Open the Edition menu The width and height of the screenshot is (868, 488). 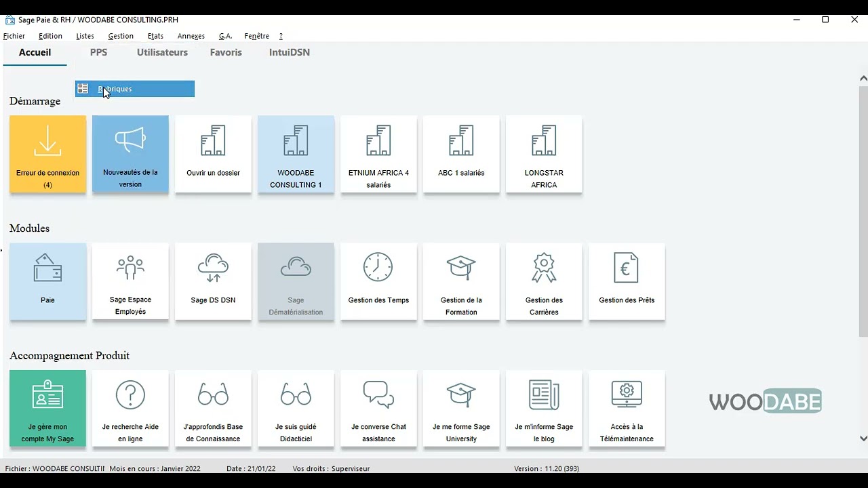coord(50,36)
